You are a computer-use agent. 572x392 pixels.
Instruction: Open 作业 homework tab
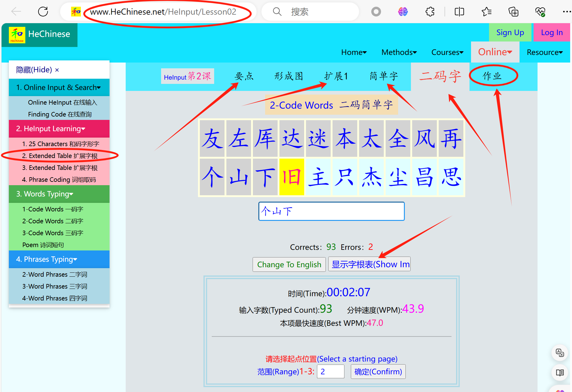pyautogui.click(x=492, y=76)
